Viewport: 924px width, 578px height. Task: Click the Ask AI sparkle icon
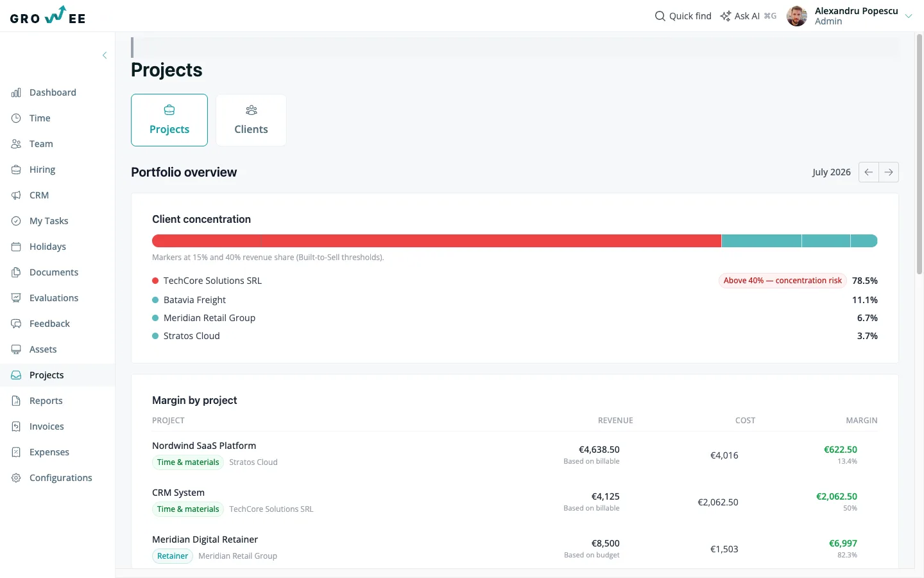725,16
